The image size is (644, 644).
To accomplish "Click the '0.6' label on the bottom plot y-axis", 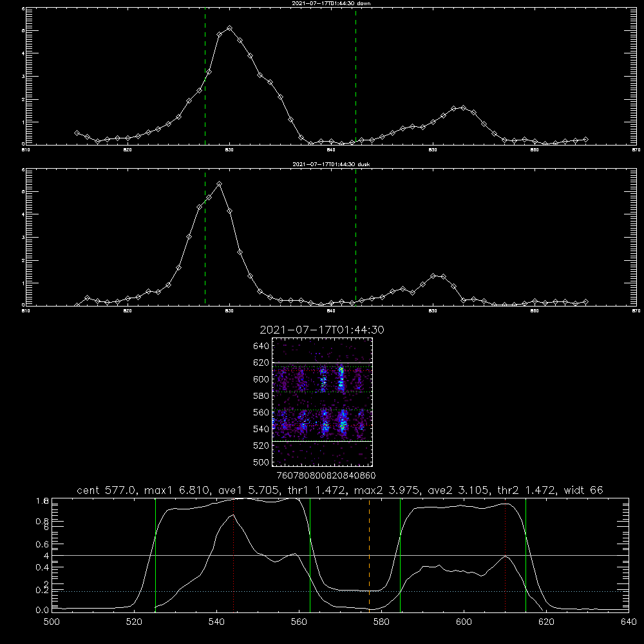I will [x=43, y=544].
